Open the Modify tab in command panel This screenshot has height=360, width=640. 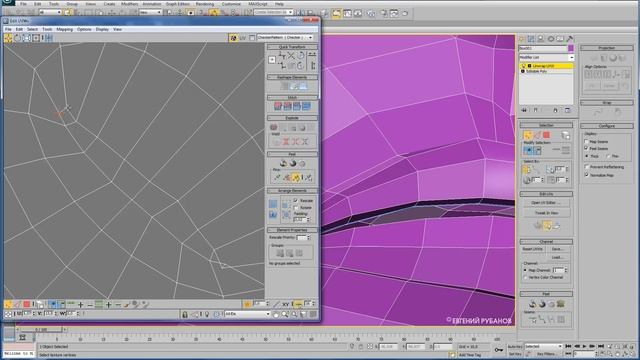click(x=531, y=39)
